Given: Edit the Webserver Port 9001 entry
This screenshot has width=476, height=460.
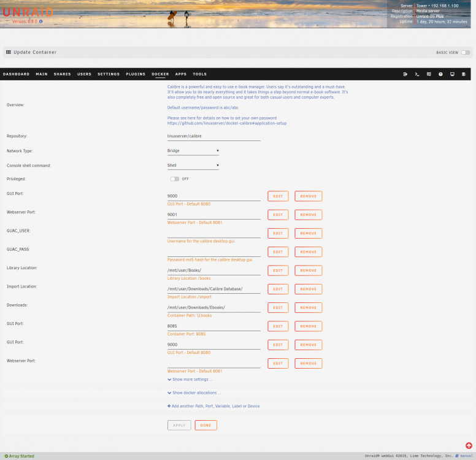Looking at the screenshot, I should coord(278,215).
